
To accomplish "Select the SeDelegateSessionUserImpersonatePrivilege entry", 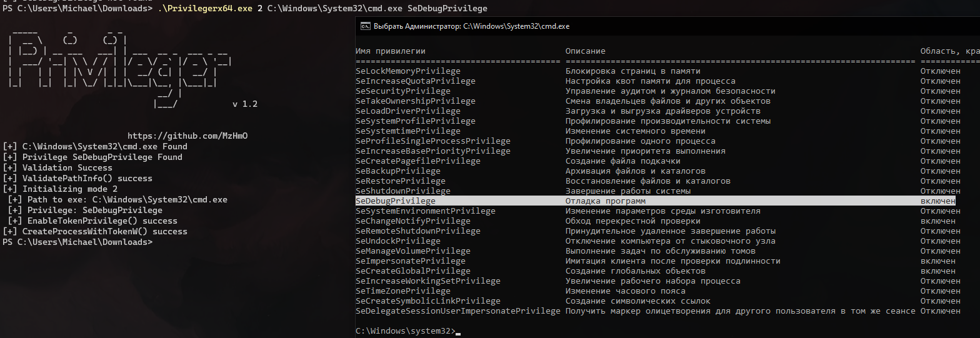I will pos(458,311).
